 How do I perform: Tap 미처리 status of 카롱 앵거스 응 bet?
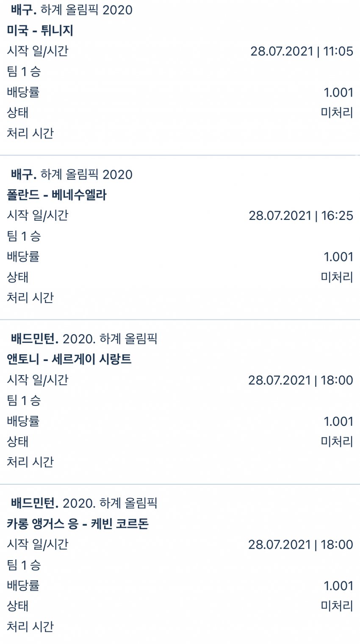coord(337,606)
